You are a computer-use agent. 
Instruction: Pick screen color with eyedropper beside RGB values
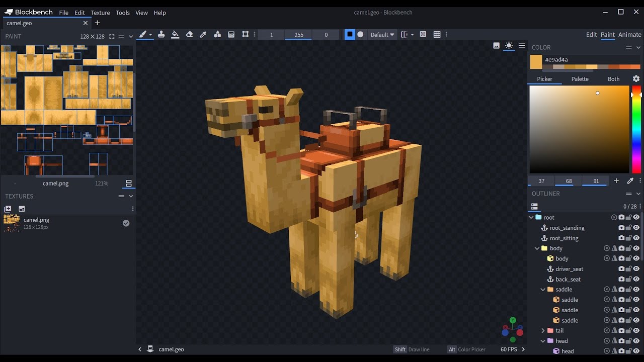(x=630, y=181)
